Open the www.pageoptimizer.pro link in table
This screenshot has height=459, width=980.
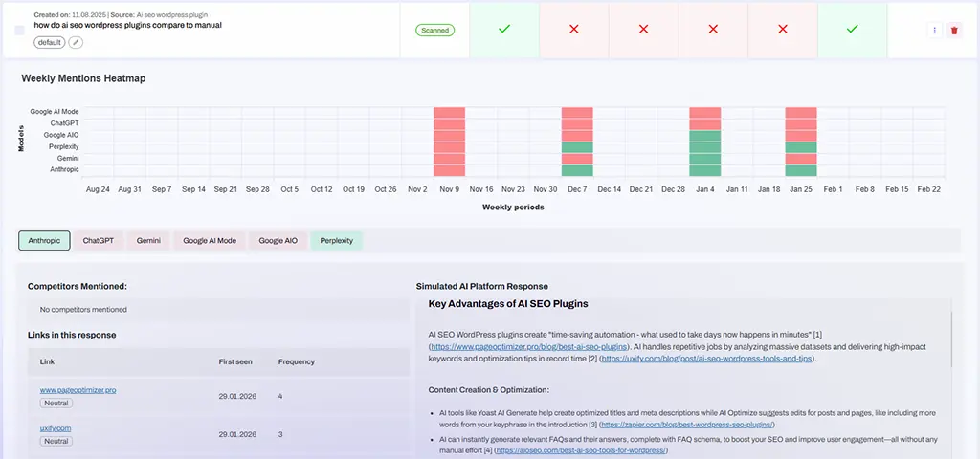pos(78,390)
